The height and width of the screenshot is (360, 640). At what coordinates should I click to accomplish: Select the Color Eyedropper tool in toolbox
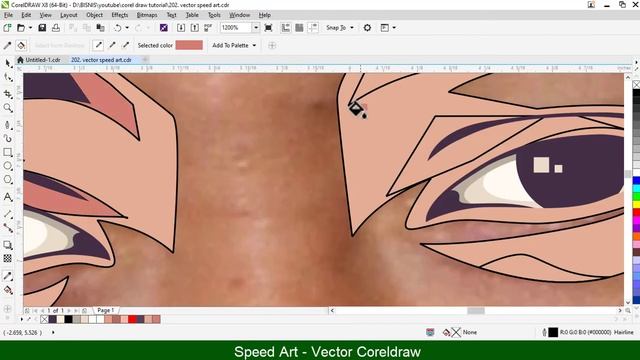coord(8,276)
